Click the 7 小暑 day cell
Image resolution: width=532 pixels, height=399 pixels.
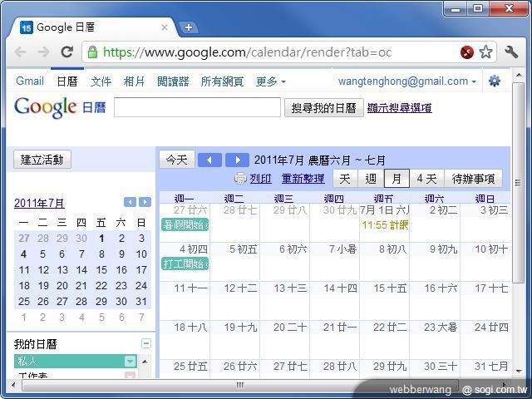(x=334, y=262)
